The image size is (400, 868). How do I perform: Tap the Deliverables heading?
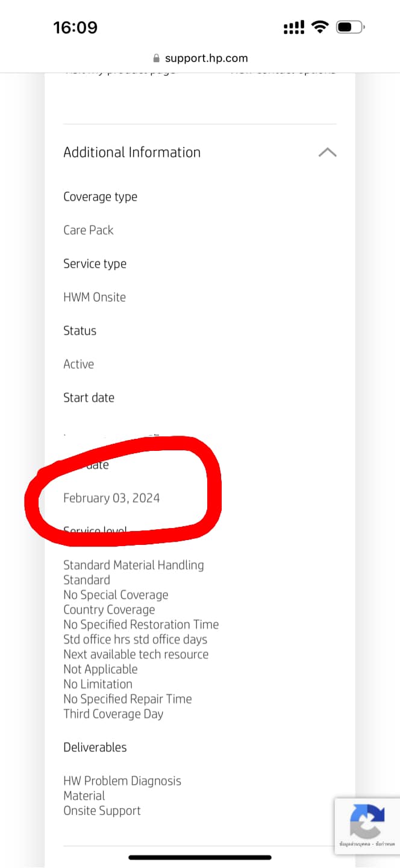pyautogui.click(x=95, y=747)
